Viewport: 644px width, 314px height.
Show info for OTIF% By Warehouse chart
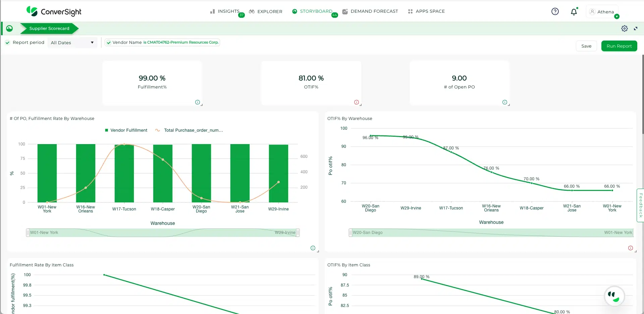pyautogui.click(x=630, y=248)
